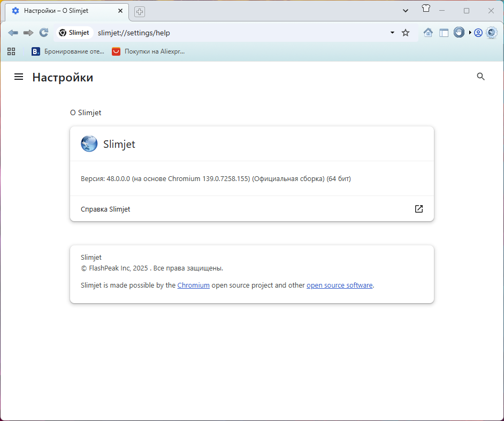
Task: Maximize the browser window
Action: (467, 11)
